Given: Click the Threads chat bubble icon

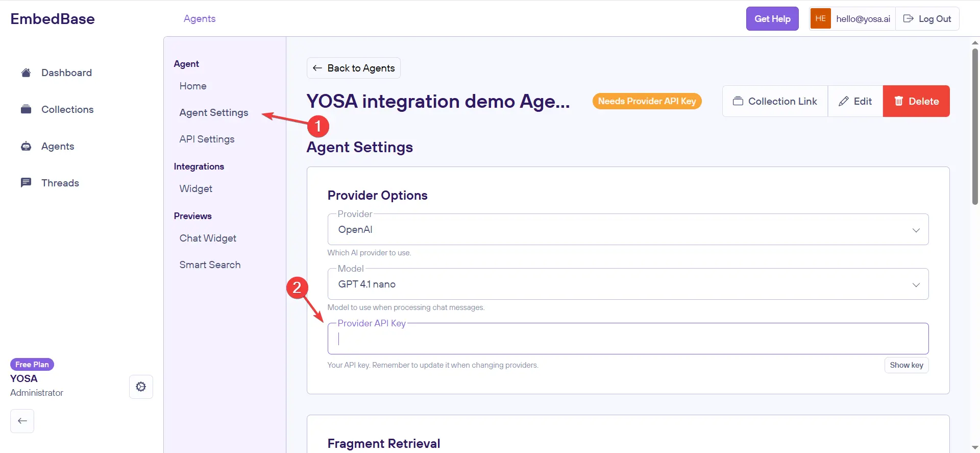Looking at the screenshot, I should pos(26,183).
